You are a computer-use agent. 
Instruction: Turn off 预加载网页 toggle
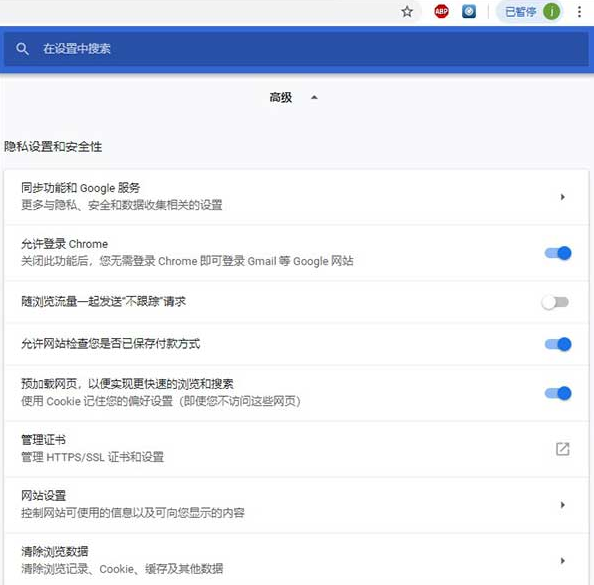pos(558,393)
